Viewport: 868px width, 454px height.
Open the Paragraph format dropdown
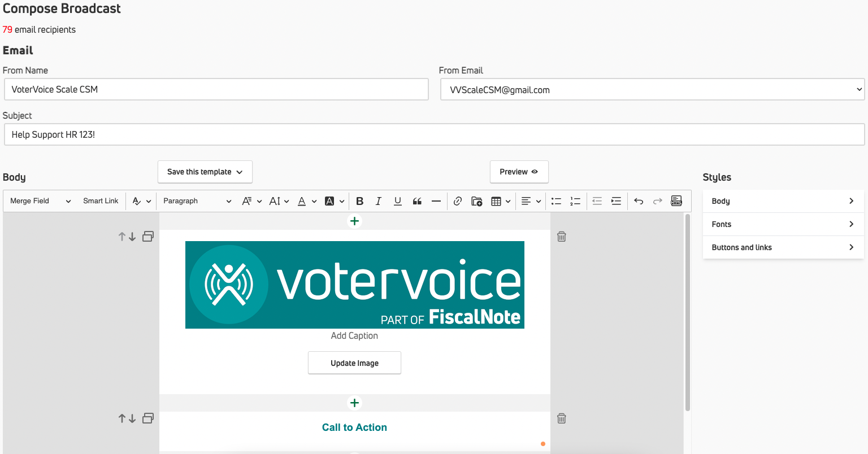point(197,201)
